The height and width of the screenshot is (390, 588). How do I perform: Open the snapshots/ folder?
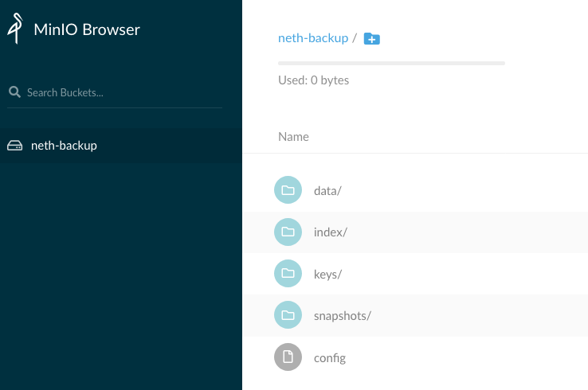(x=343, y=316)
